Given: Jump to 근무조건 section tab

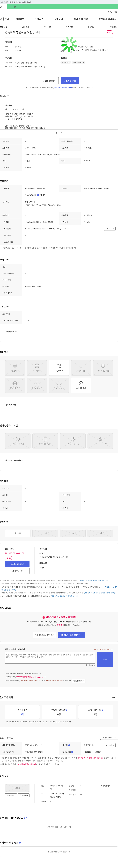Looking at the screenshot, I should click(x=26, y=27).
